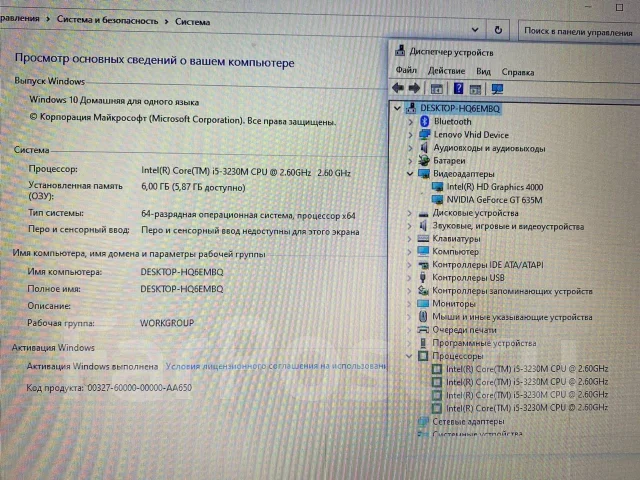Click the 6,00 ГБ installed memory value
This screenshot has height=480, width=640.
coord(193,187)
